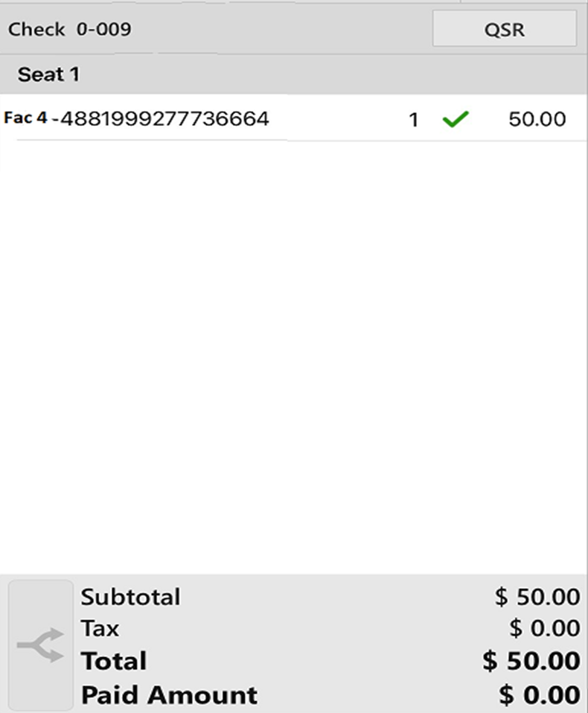This screenshot has width=588, height=713.
Task: Click the 50.00 price of the line item
Action: (537, 119)
